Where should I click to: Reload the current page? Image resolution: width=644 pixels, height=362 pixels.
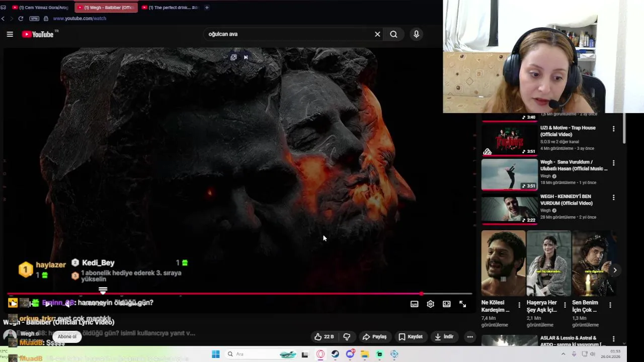tap(21, 19)
